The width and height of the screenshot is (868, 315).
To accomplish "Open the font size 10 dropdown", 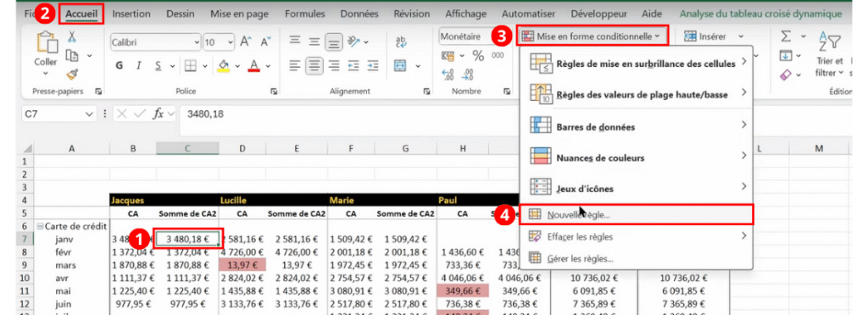I will tap(231, 42).
